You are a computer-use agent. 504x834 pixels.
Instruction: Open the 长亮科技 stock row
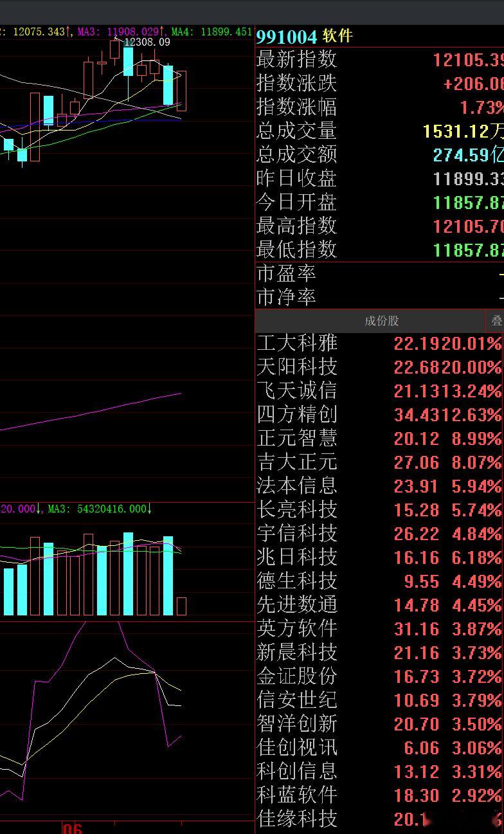[379, 510]
